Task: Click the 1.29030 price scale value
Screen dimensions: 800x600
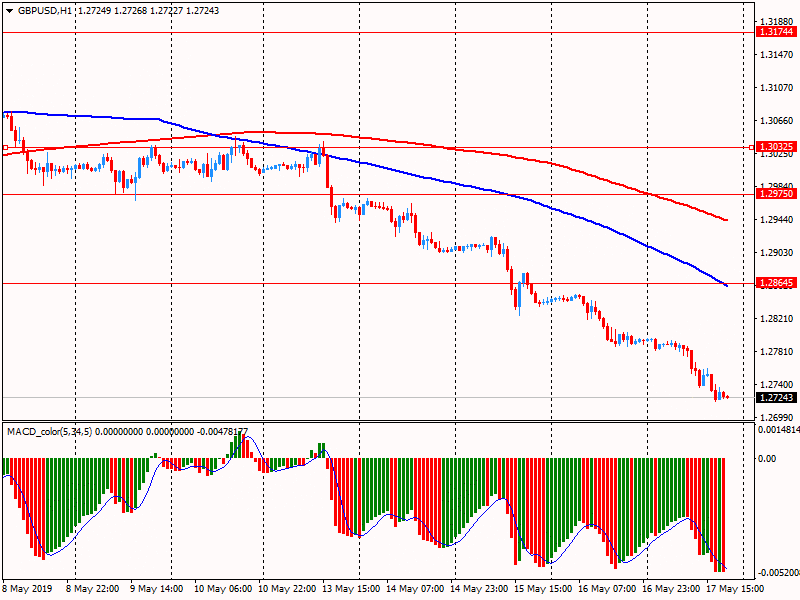Action: [x=777, y=253]
